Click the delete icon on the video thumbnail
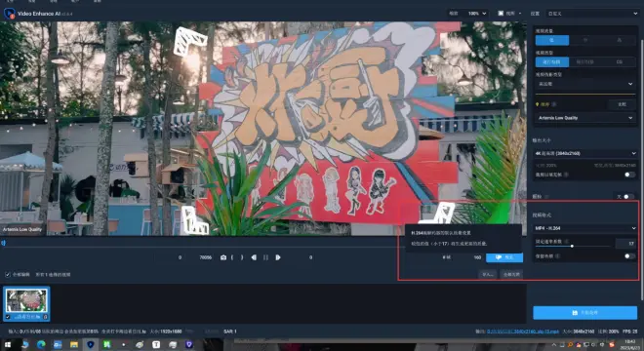The width and height of the screenshot is (644, 351). pos(45,317)
